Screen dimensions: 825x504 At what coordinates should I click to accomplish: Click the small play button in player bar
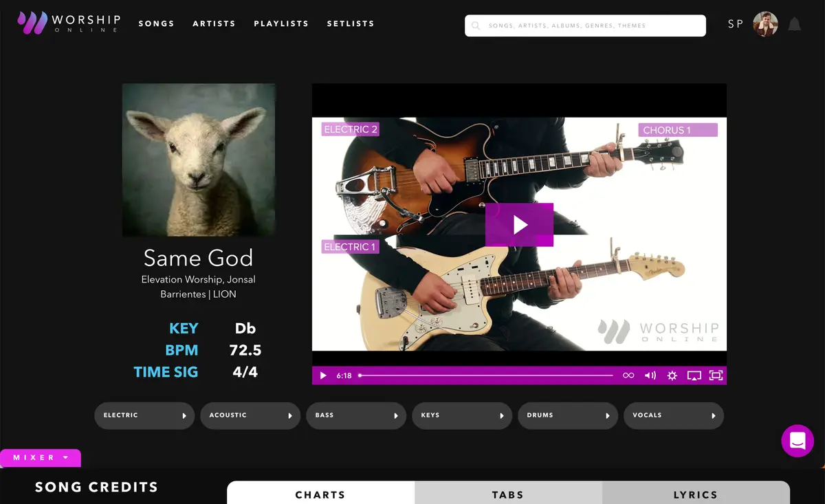pos(323,375)
